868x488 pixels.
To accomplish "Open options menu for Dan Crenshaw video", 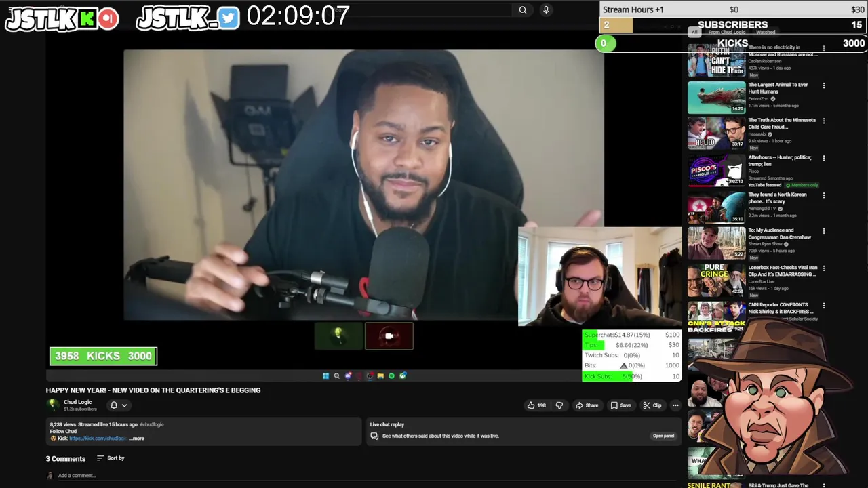I will pyautogui.click(x=824, y=231).
